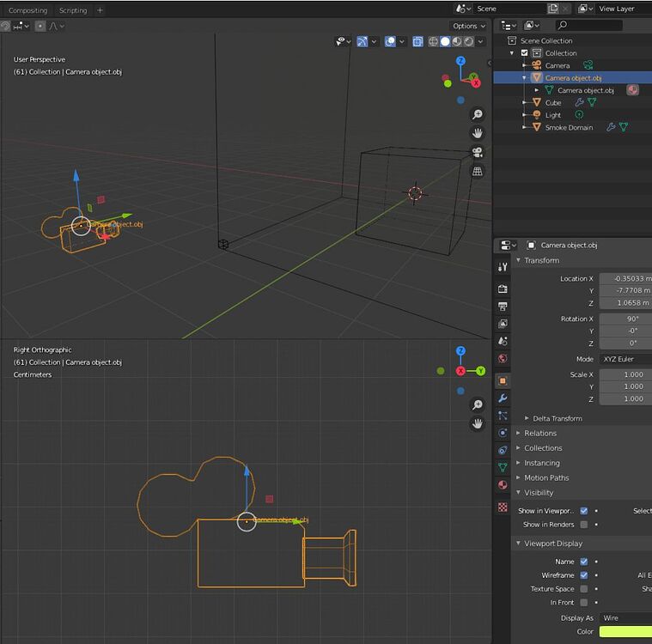Click material icon on Camera object.obj mesh row
The width and height of the screenshot is (652, 644).
coord(632,90)
